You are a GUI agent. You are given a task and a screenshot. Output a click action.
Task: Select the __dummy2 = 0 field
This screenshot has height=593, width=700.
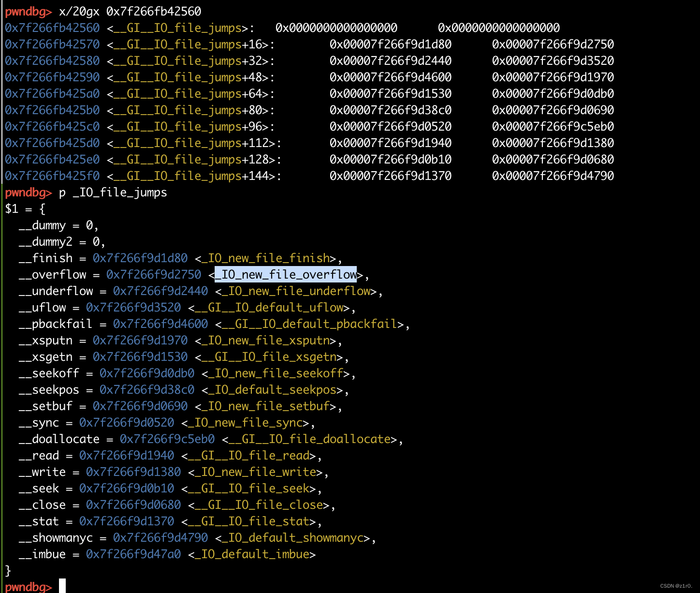tap(62, 241)
